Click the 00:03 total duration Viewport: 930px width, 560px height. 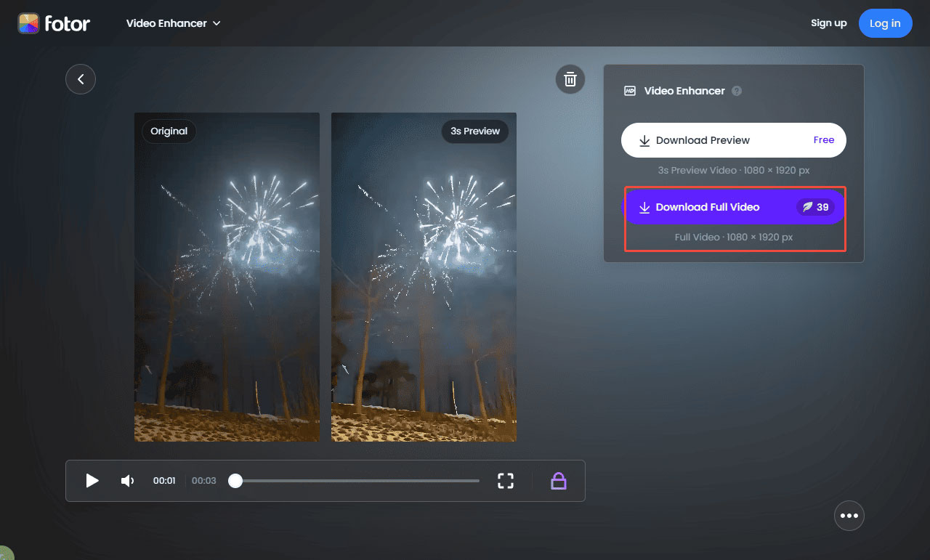[204, 481]
